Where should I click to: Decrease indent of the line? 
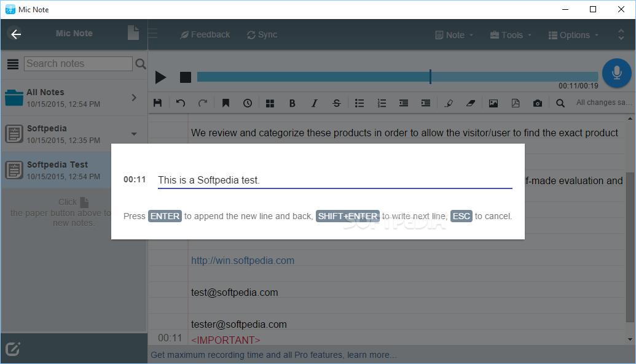[x=404, y=103]
